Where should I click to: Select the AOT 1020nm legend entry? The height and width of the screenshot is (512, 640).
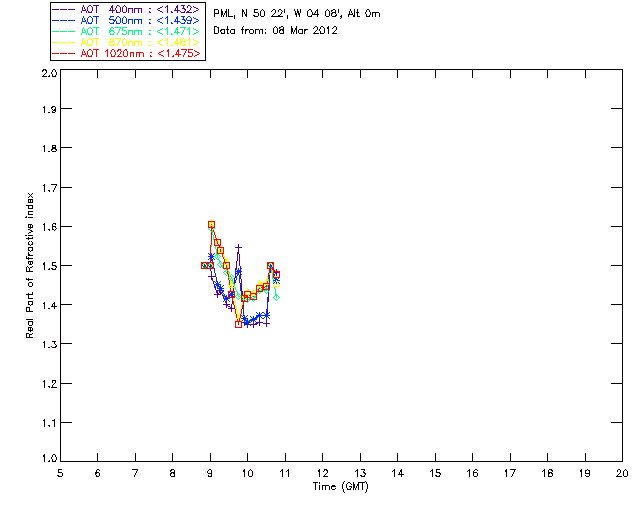(x=127, y=53)
